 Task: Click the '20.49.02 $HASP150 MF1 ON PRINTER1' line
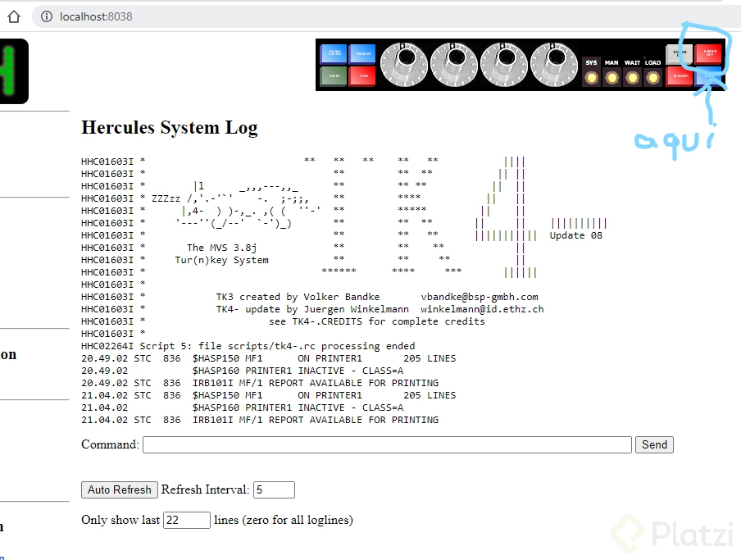[268, 358]
